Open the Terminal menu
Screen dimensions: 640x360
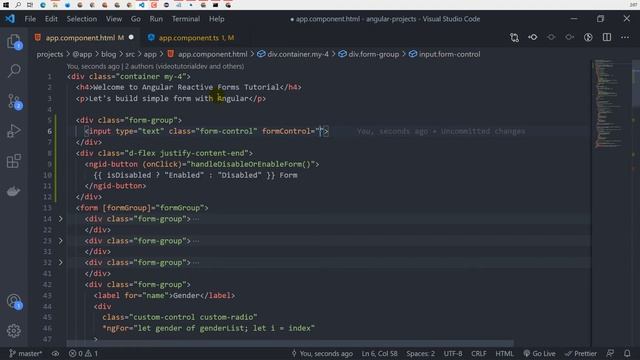(186, 19)
